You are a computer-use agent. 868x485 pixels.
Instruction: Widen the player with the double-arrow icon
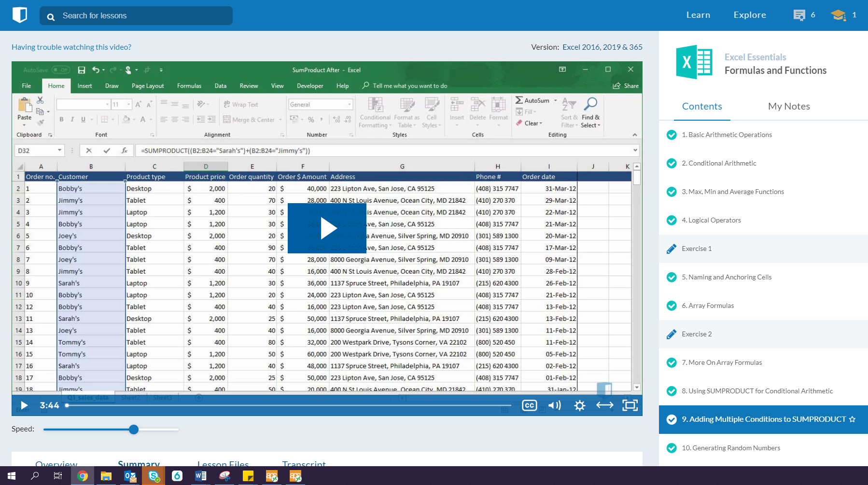pos(605,405)
